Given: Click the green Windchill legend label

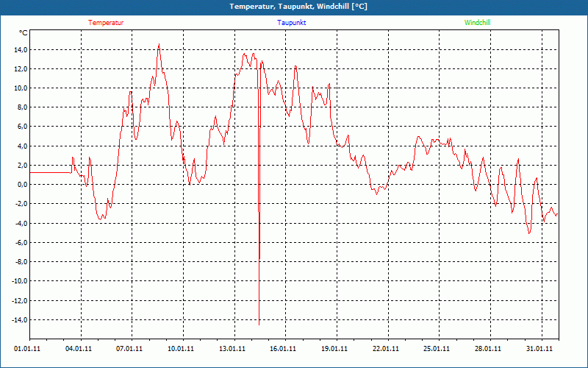Looking at the screenshot, I should click(477, 23).
